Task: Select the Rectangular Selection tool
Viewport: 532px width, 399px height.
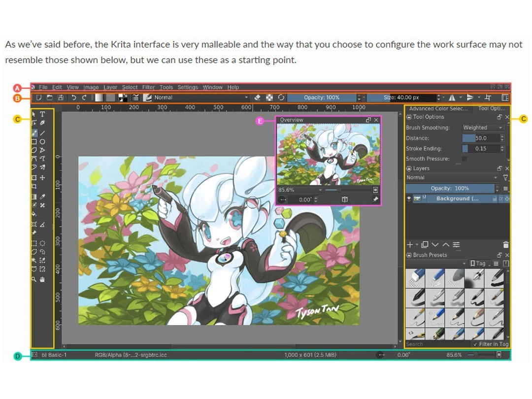Action: point(33,243)
